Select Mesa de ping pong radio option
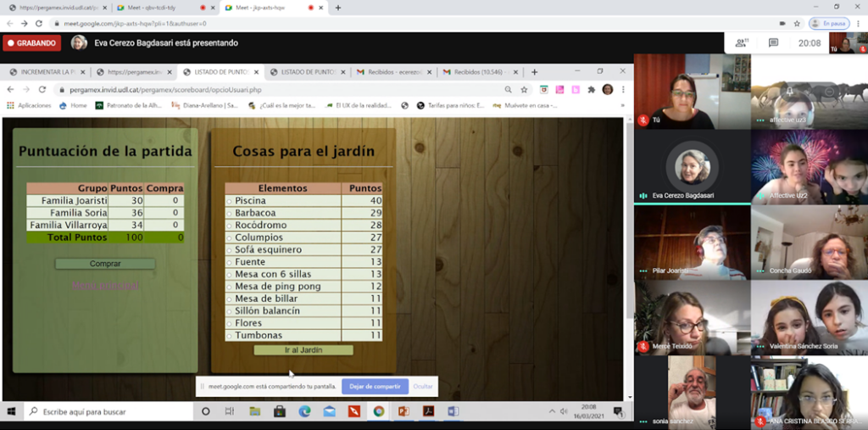868x430 pixels. (x=230, y=287)
